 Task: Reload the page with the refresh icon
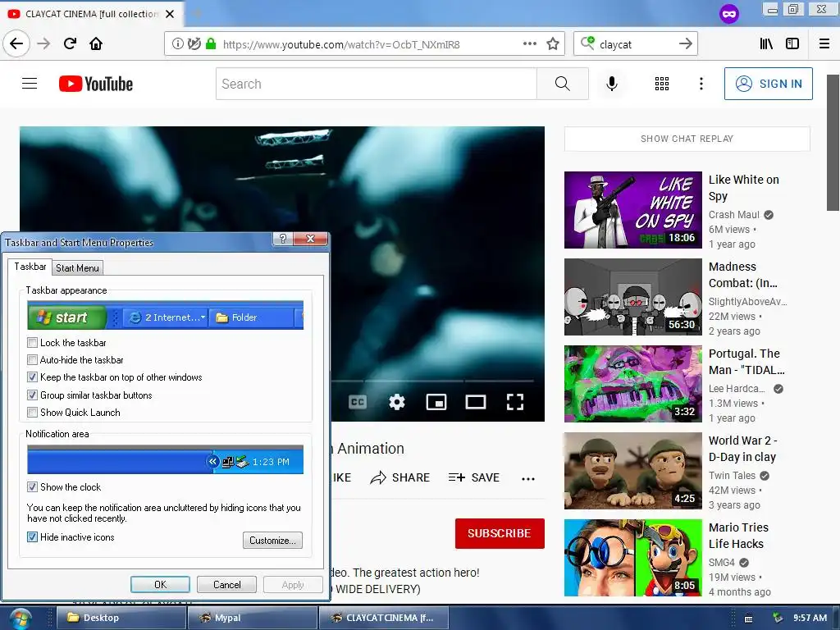pos(70,43)
